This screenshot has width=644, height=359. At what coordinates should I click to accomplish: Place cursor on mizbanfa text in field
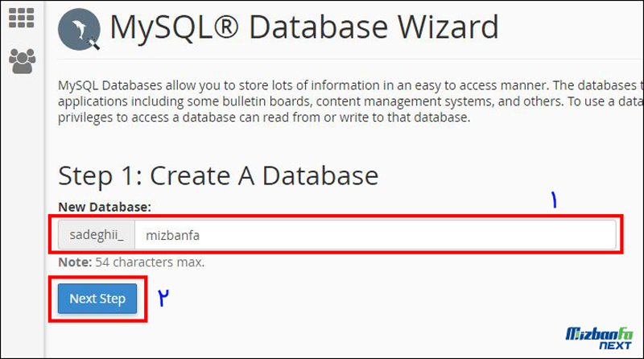tap(173, 235)
